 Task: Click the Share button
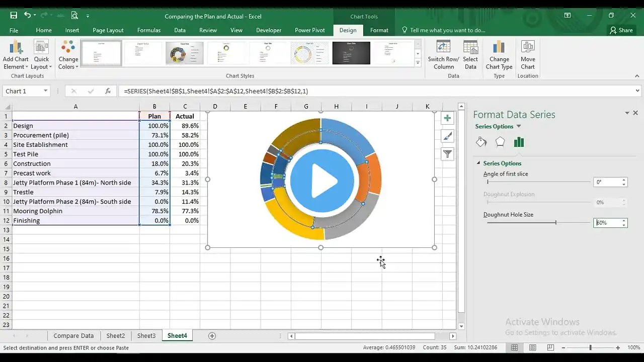621,30
